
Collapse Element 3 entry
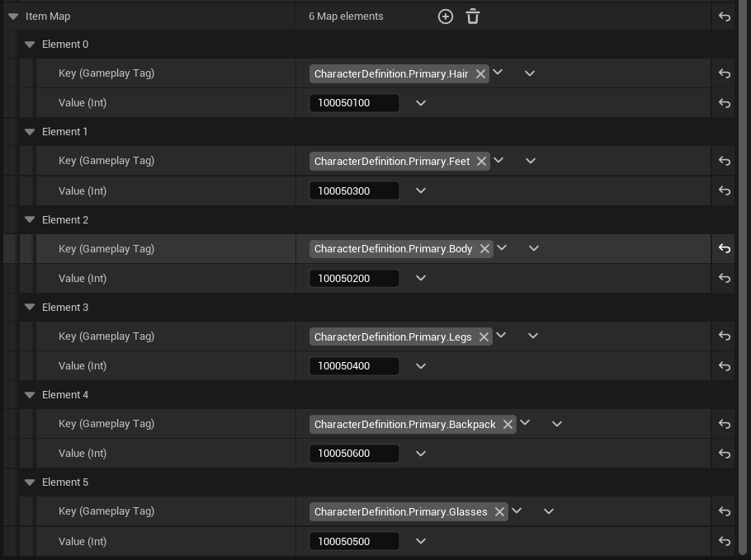click(30, 308)
